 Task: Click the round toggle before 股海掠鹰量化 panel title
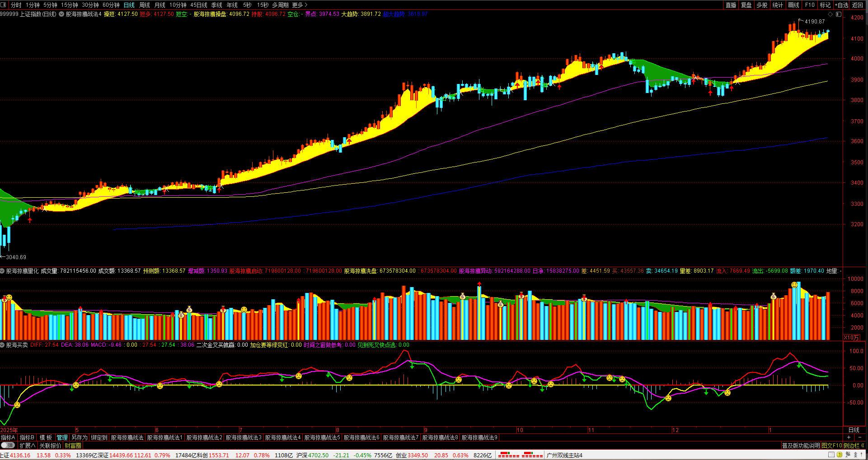coord(2,271)
